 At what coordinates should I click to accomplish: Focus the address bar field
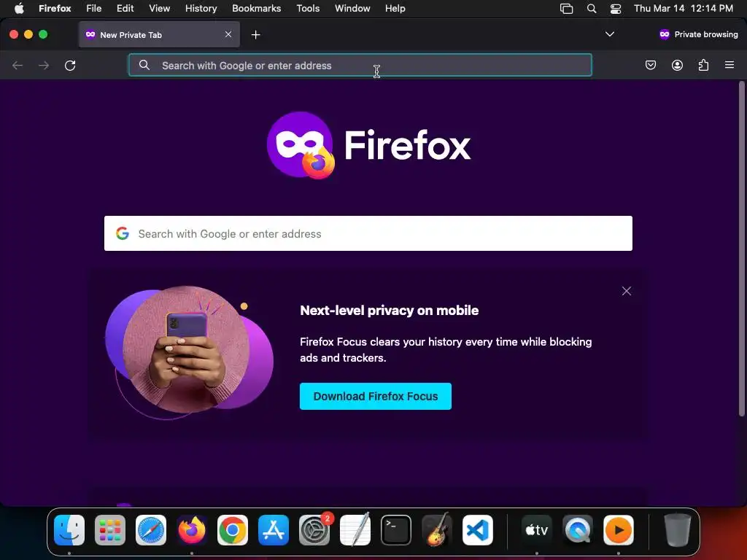360,65
